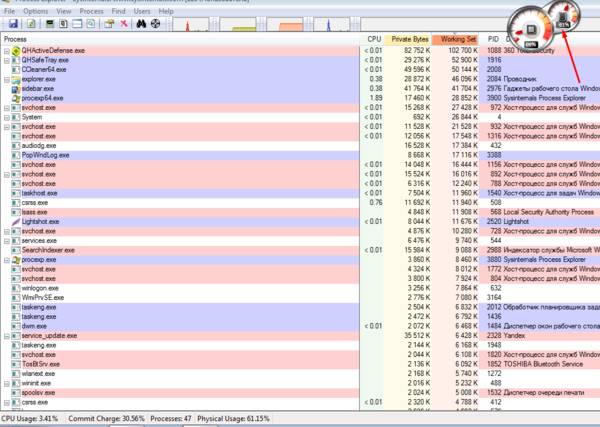Open the Properties toolbar icon
The height and width of the screenshot is (427, 600).
(109, 24)
